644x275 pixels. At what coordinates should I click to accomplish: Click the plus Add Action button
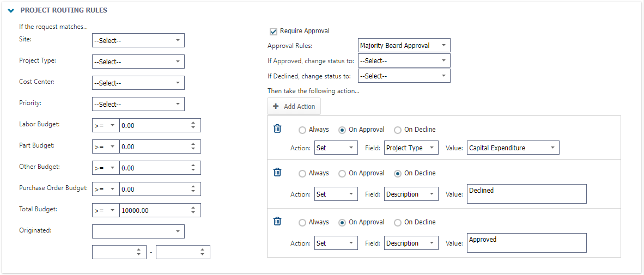tap(294, 107)
